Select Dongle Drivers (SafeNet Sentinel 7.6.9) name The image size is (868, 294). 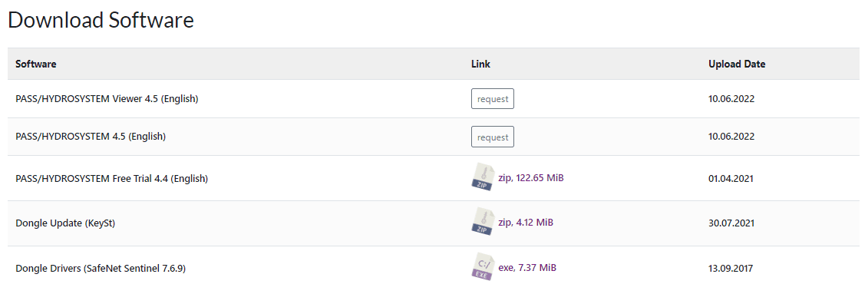[101, 269]
